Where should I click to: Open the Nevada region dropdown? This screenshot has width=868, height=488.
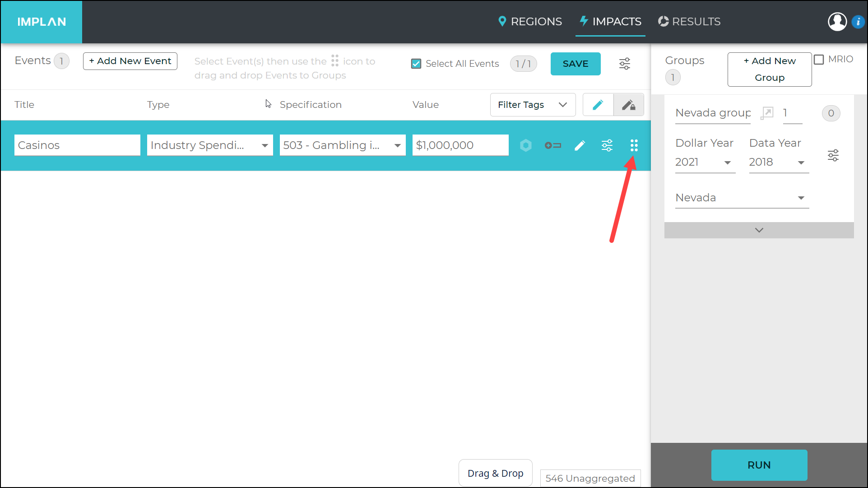(x=742, y=198)
